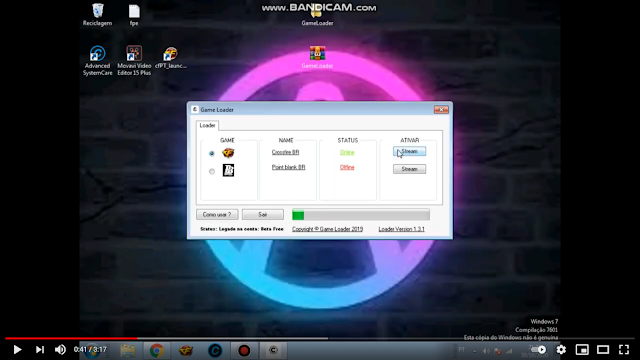Open the Advanced SystemCare desktop icon

coord(97,60)
